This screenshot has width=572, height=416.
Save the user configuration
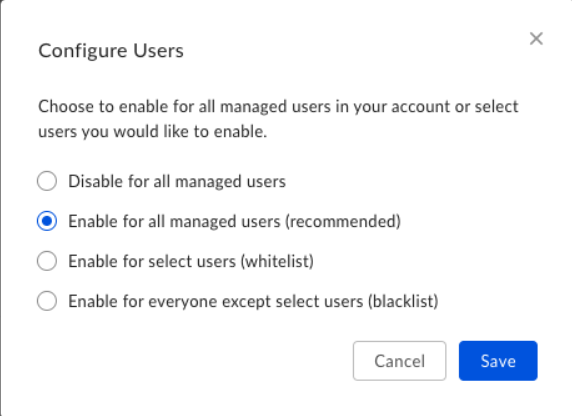[x=498, y=361]
